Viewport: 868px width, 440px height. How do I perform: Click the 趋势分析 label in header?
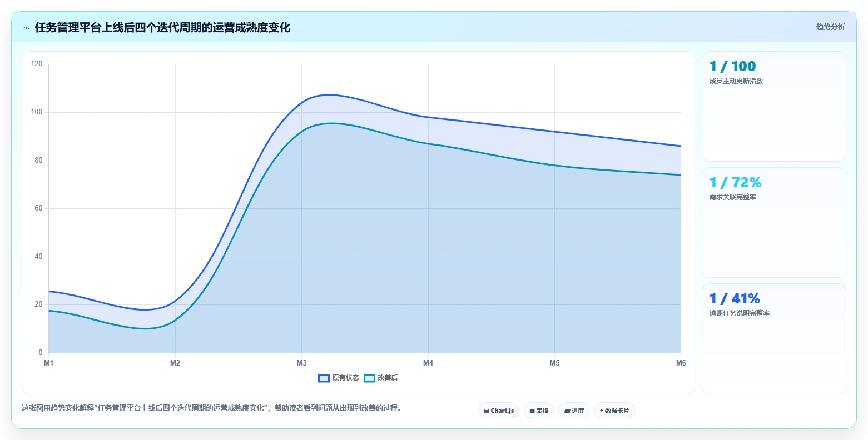pos(830,27)
